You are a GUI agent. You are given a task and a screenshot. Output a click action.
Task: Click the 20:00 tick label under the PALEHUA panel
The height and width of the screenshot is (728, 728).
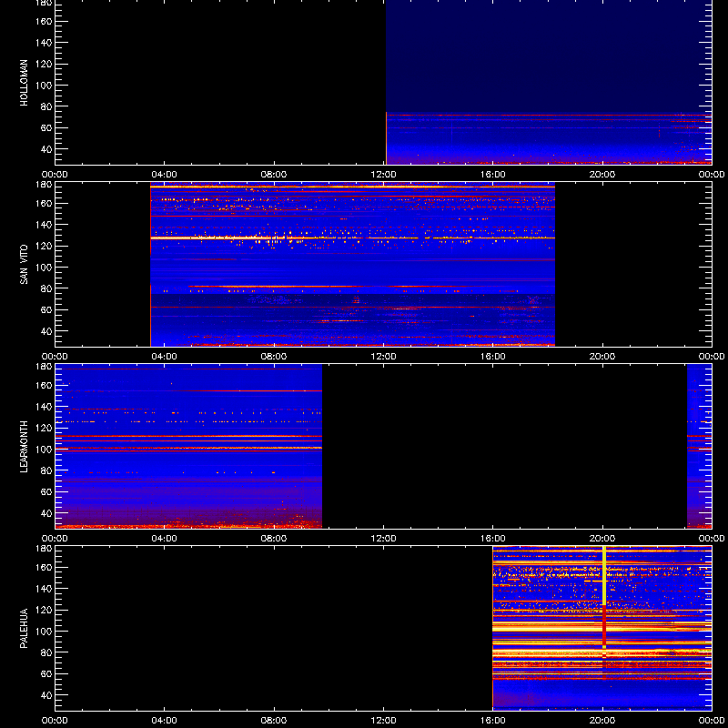pos(602,721)
